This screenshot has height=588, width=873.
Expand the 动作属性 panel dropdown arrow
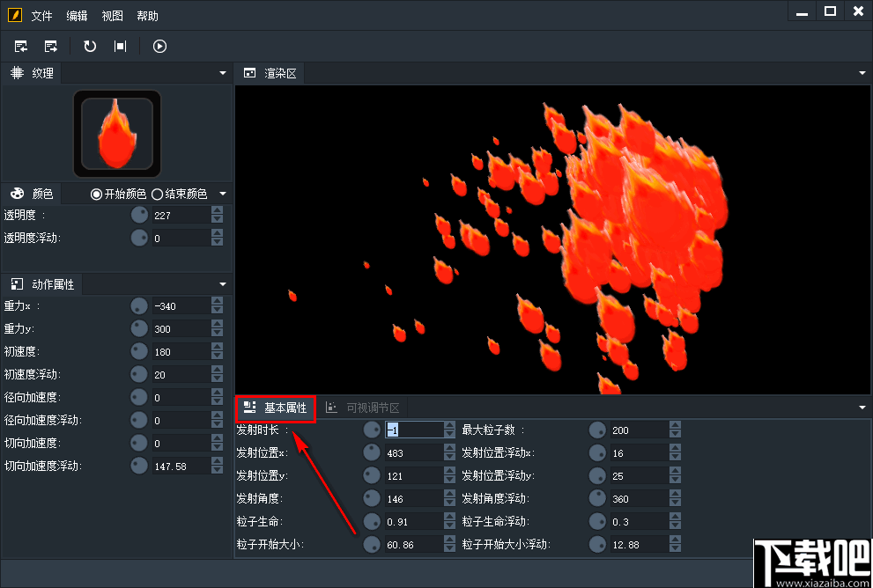coord(223,284)
